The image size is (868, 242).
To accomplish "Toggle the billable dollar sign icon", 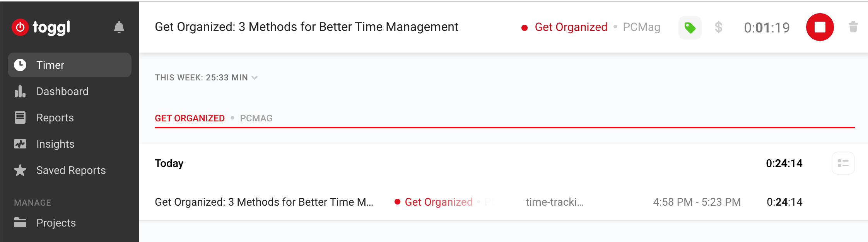I will click(x=719, y=27).
